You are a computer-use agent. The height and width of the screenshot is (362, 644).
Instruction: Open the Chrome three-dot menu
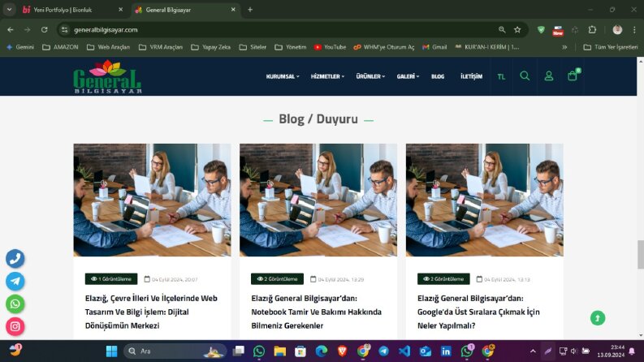click(634, 29)
